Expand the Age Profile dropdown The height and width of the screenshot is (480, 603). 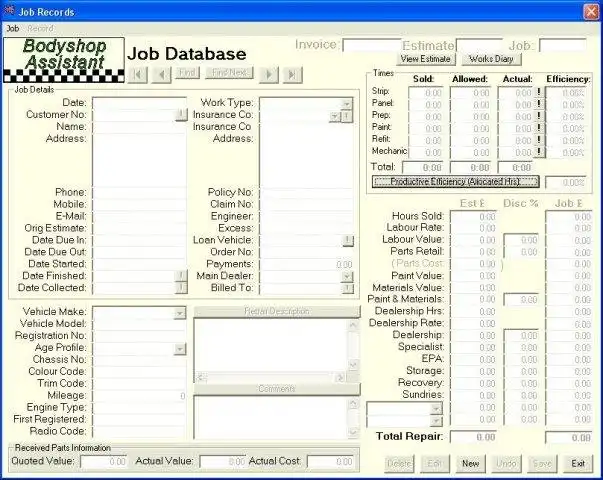180,349
